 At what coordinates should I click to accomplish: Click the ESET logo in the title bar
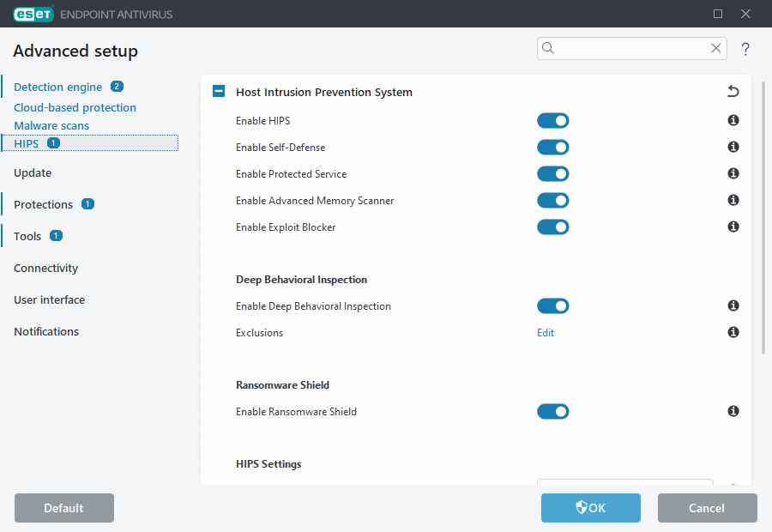(33, 14)
